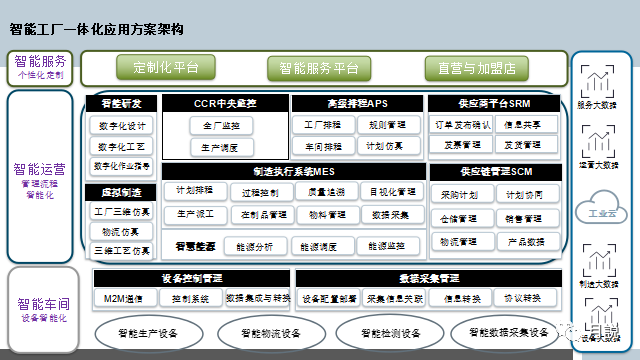Select M2M通信 under 设备控制管理

[124, 299]
